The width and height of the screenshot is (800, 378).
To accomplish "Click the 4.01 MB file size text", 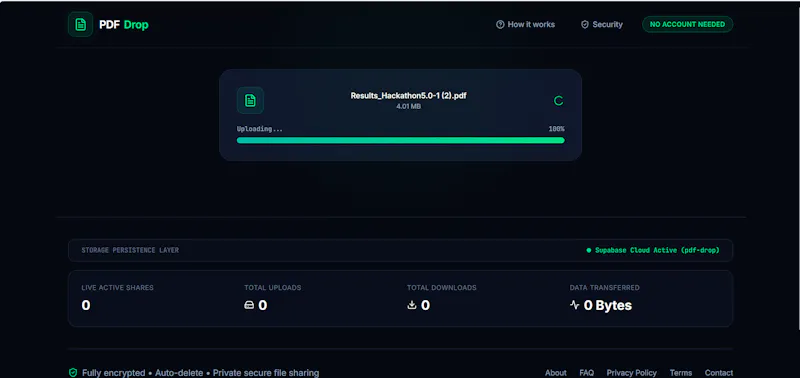I will 409,107.
